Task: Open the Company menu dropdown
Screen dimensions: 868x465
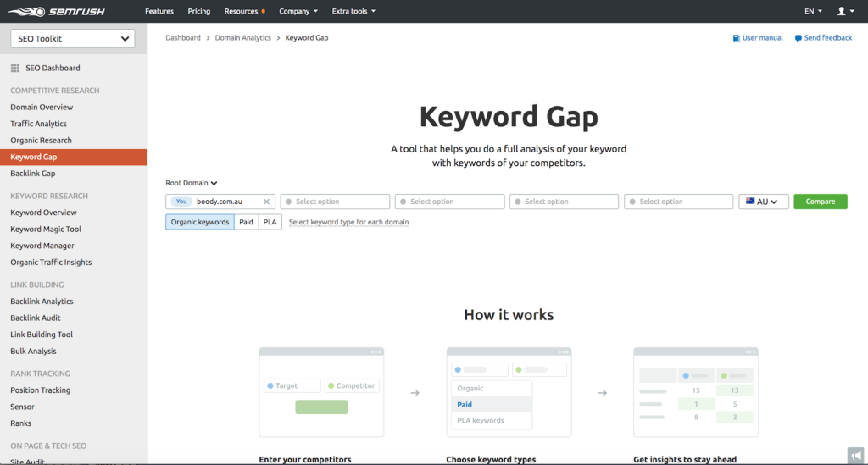Action: 298,11
